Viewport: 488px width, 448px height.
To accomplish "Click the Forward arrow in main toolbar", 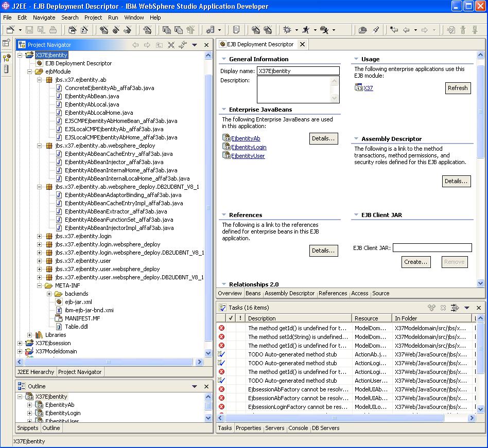I will [425, 30].
